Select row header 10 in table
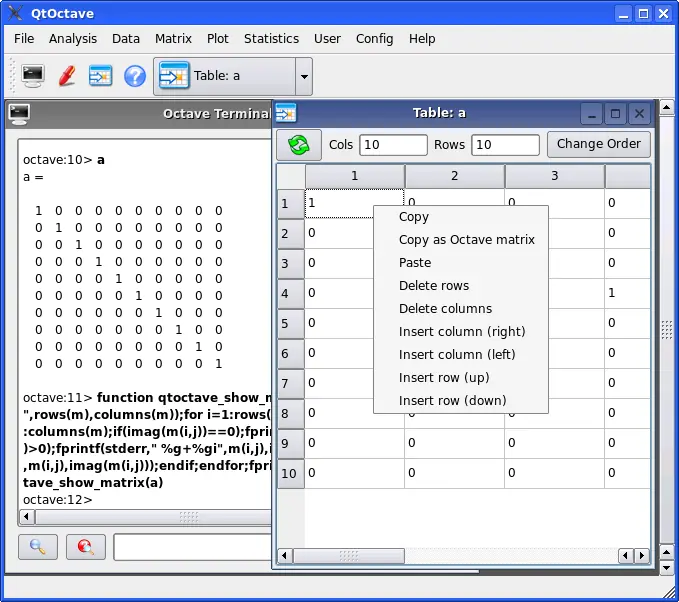The width and height of the screenshot is (679, 602). 291,473
